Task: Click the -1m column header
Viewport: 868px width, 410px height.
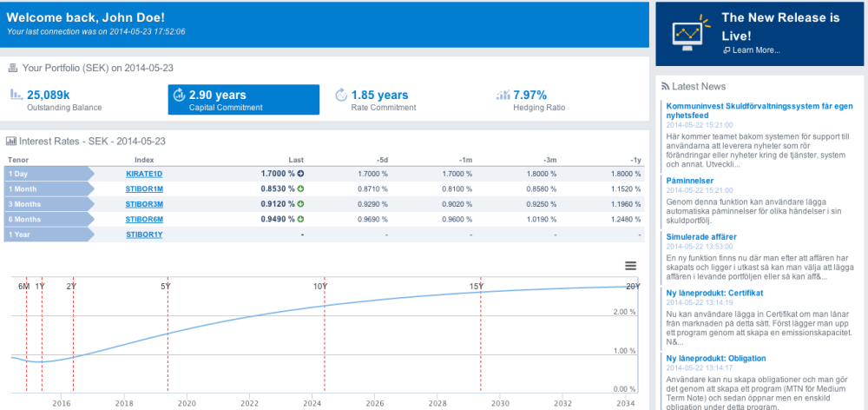Action: (x=466, y=160)
